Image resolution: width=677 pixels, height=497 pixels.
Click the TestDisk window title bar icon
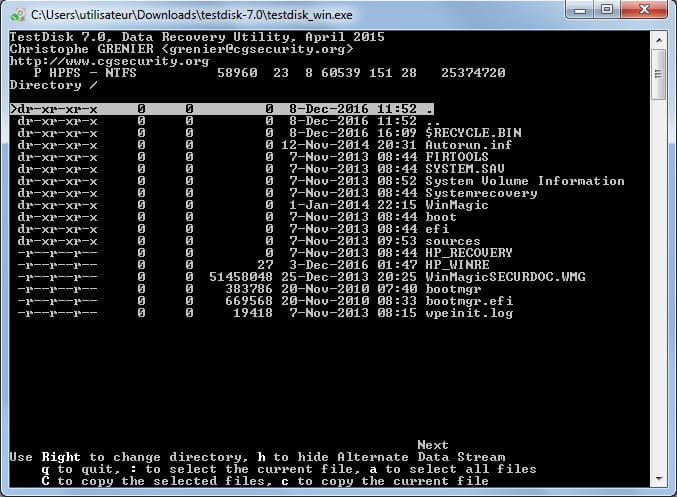tap(18, 15)
